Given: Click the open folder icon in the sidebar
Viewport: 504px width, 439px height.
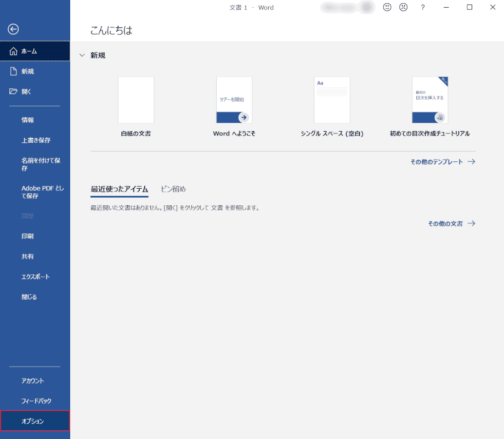Looking at the screenshot, I should (x=13, y=91).
